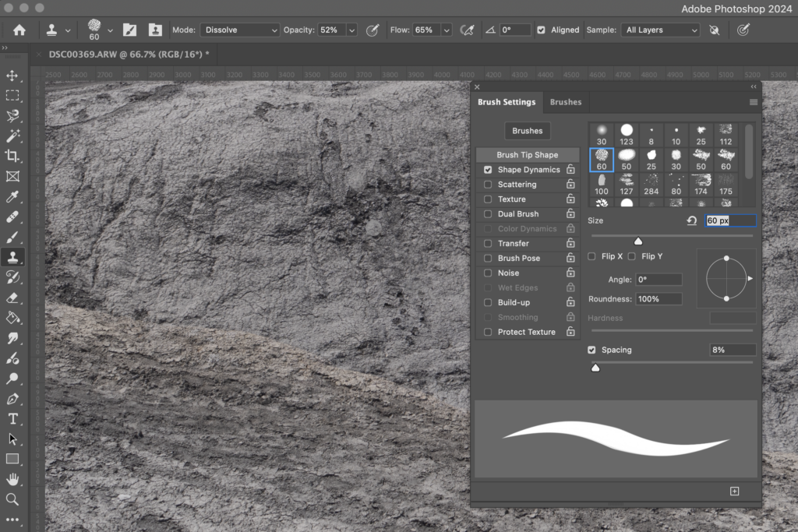This screenshot has height=532, width=798.
Task: Select the Smudge tool
Action: 12,338
